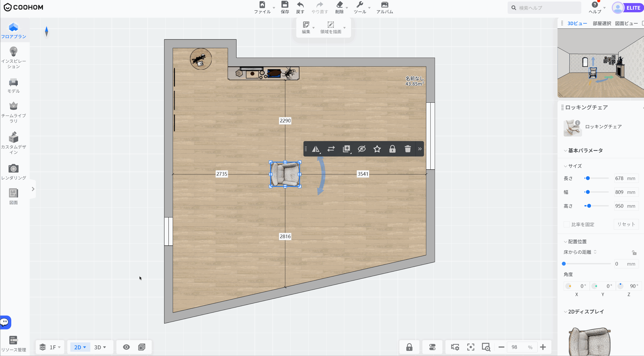Switch to the 部屋選択 tab
Viewport: 644px width, 356px height.
pos(602,23)
